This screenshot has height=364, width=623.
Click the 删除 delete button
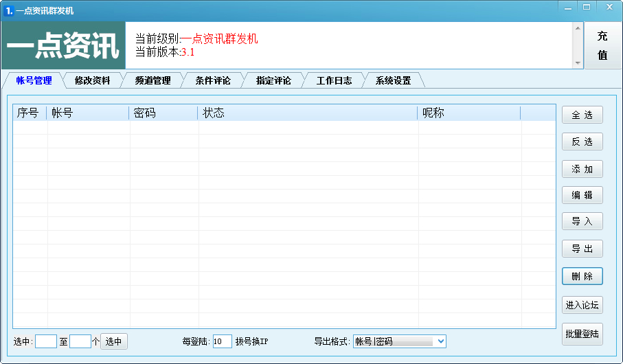[582, 276]
